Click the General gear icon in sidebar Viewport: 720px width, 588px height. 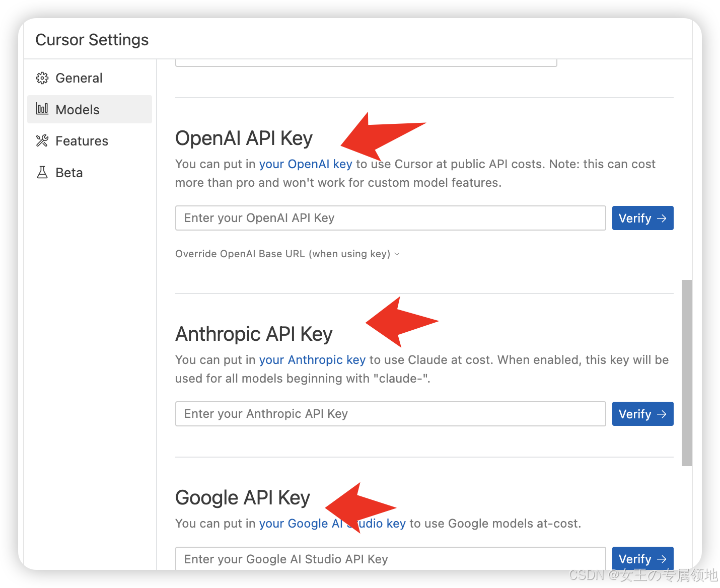point(42,78)
